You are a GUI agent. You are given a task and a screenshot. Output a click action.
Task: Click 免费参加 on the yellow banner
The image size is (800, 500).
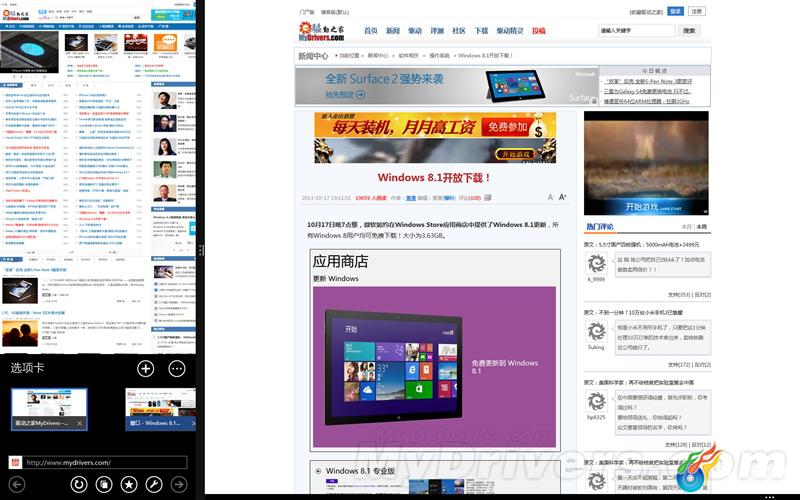pyautogui.click(x=507, y=127)
